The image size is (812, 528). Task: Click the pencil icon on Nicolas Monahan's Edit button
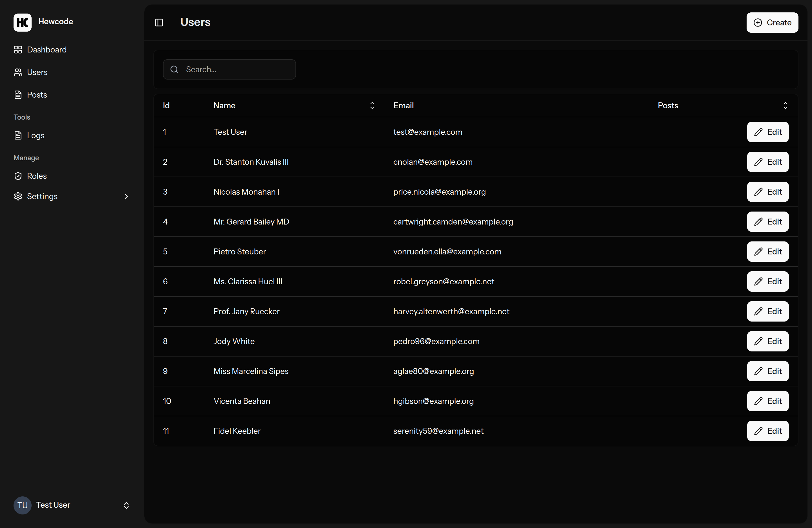759,192
